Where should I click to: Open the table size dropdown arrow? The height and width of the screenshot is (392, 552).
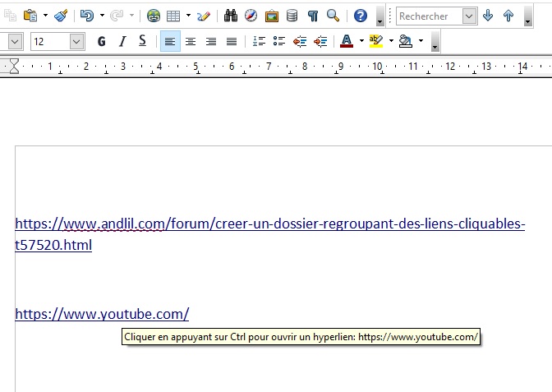point(188,16)
